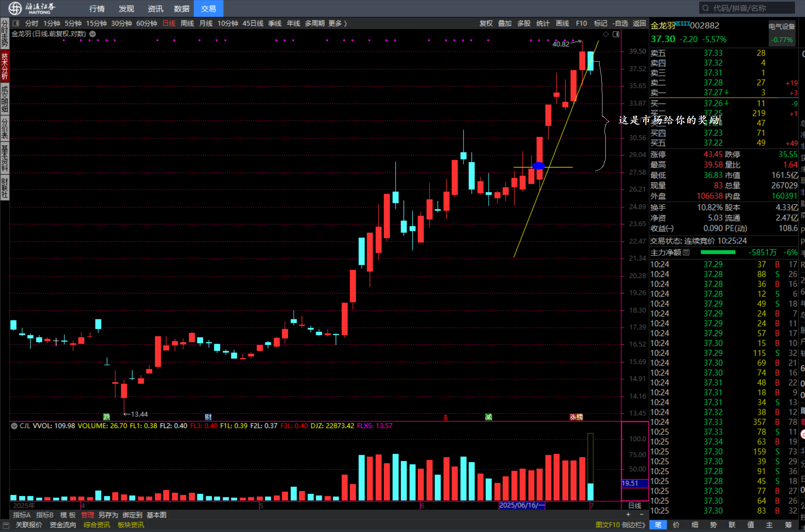Click the 多股 toolbar button
The width and height of the screenshot is (805, 532).
coord(524,23)
